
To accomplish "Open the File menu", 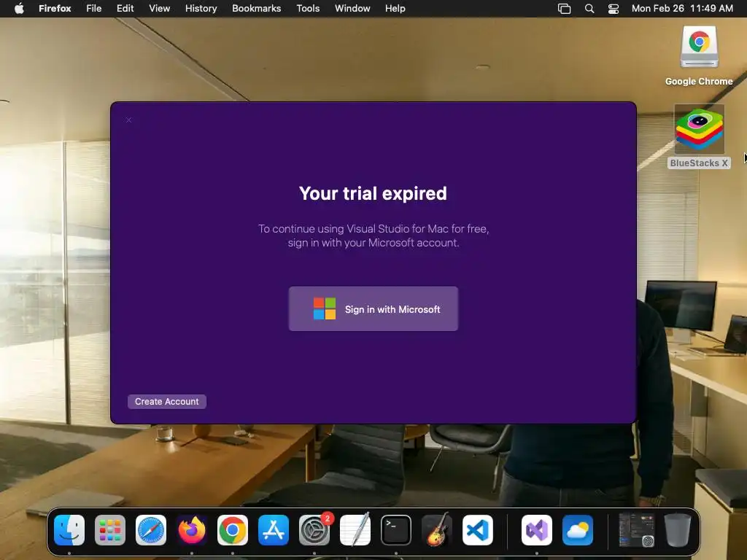I will (94, 9).
